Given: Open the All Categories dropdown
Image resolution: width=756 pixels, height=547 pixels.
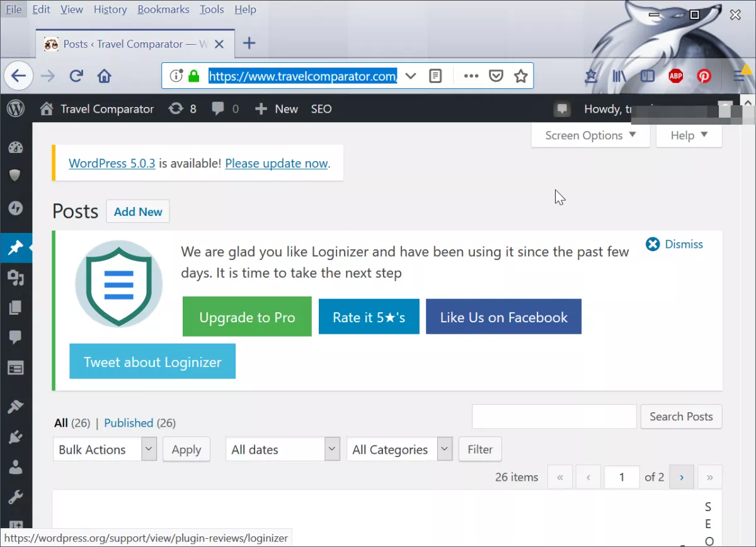Looking at the screenshot, I should point(399,449).
